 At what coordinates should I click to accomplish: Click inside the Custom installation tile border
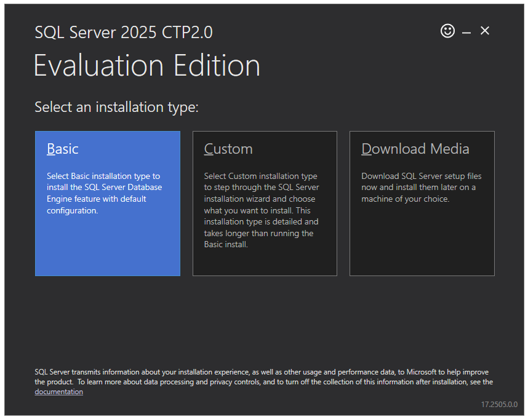(x=265, y=258)
